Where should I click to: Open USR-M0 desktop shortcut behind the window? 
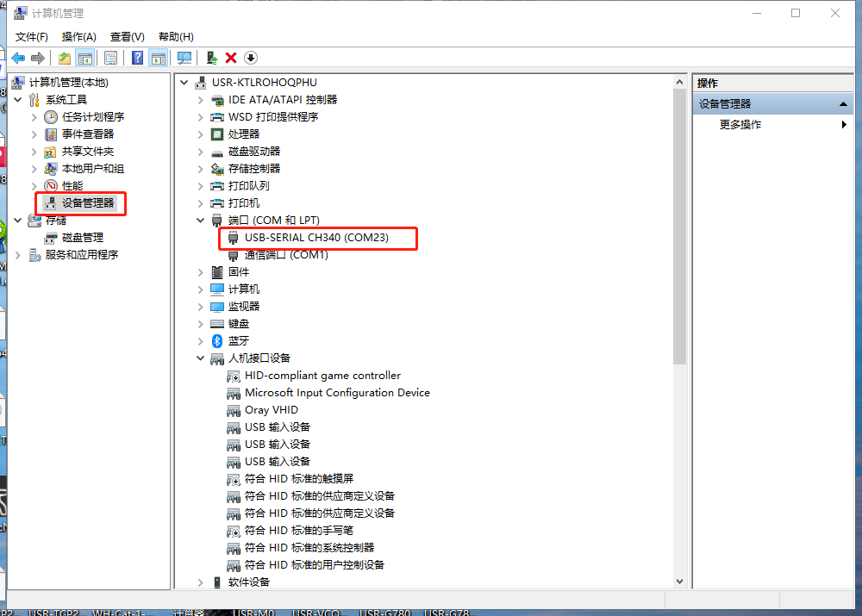253,613
